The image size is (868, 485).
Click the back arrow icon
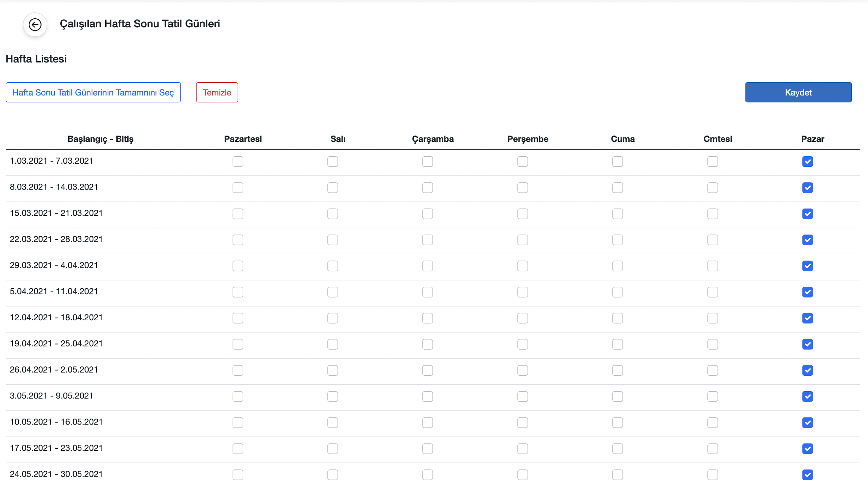point(35,25)
